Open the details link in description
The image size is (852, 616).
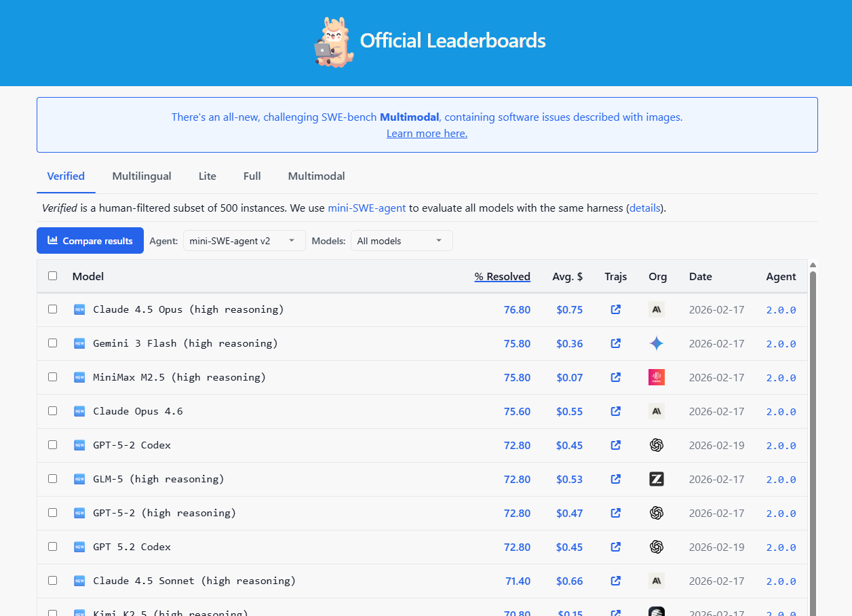point(645,208)
